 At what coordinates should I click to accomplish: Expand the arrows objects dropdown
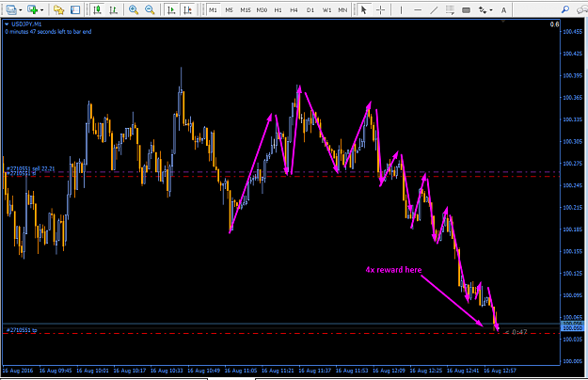click(491, 10)
